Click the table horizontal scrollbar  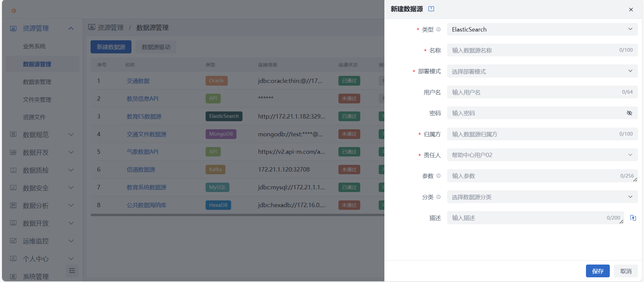click(237, 215)
